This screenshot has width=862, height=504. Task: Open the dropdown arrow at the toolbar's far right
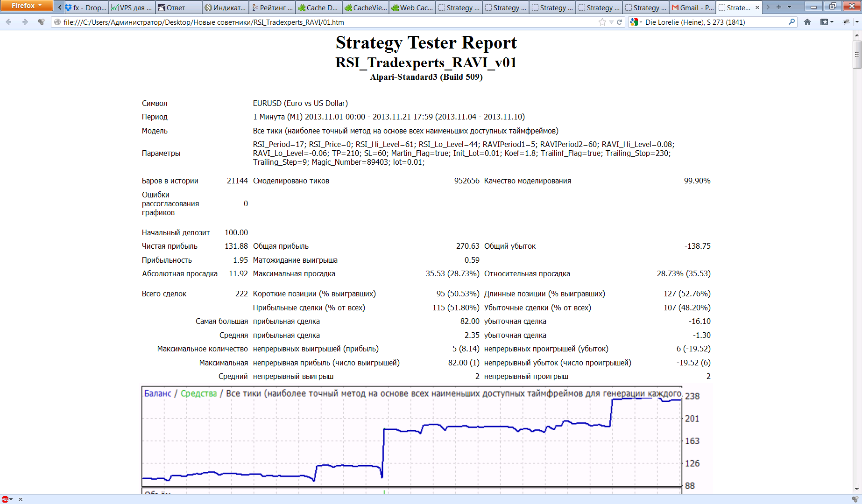coord(857,22)
